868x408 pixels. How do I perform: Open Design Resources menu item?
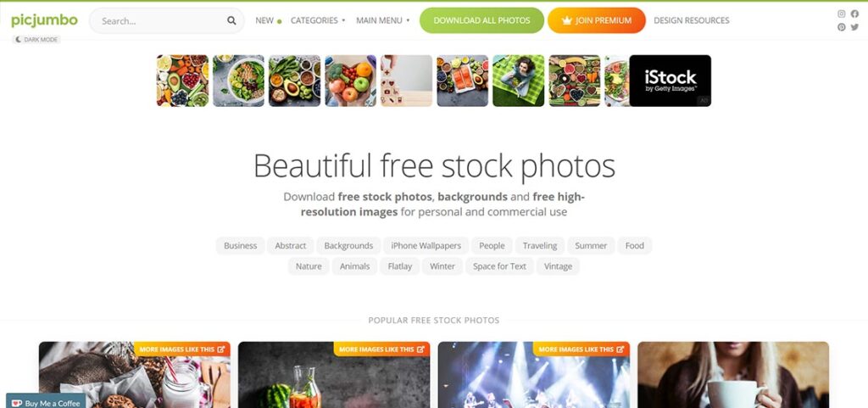(x=692, y=20)
